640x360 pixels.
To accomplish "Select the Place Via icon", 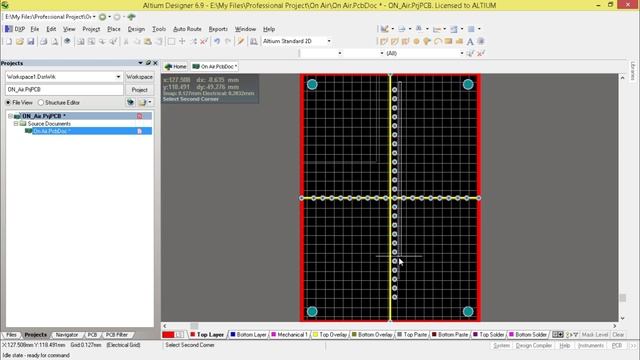I will (x=427, y=41).
